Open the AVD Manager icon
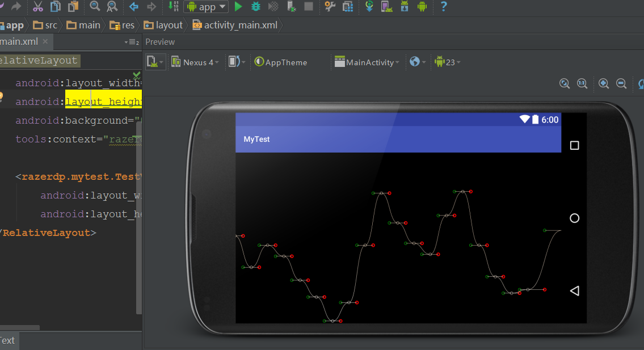Screen dimensions: 644x350 [x=386, y=6]
